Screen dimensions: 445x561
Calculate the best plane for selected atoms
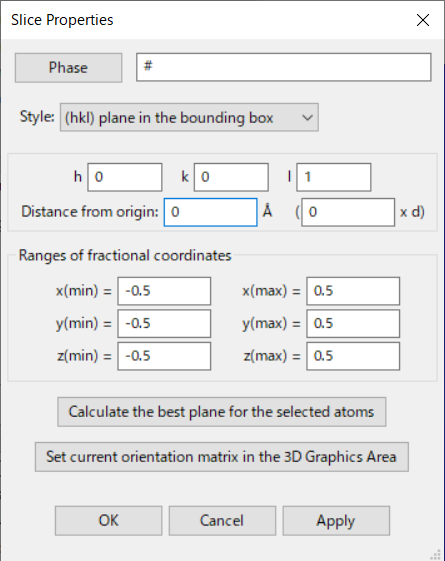[222, 412]
